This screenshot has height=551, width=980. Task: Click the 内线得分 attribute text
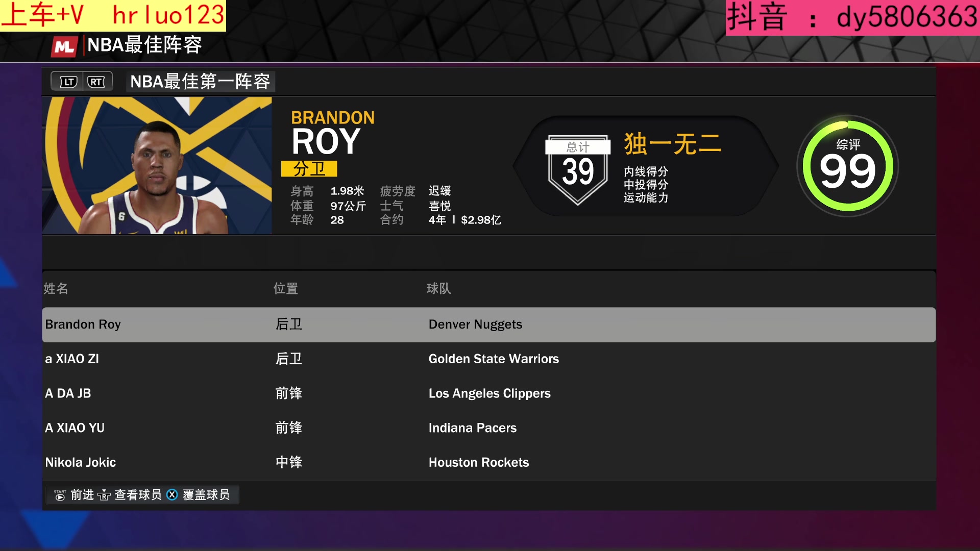[x=646, y=171]
